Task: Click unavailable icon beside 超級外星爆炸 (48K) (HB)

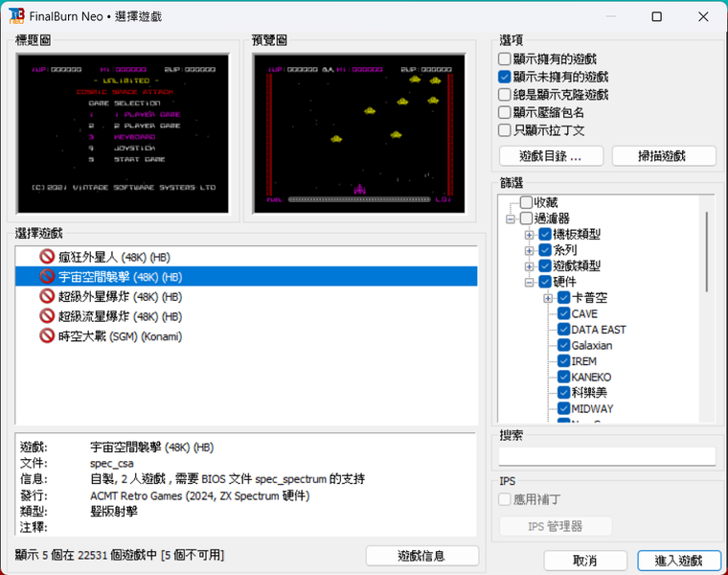Action: 47,296
